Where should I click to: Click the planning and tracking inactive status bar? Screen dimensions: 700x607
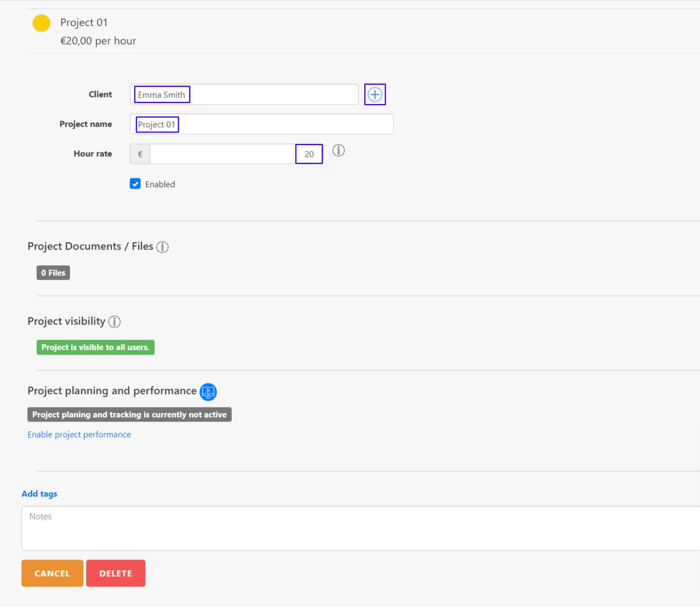(129, 415)
